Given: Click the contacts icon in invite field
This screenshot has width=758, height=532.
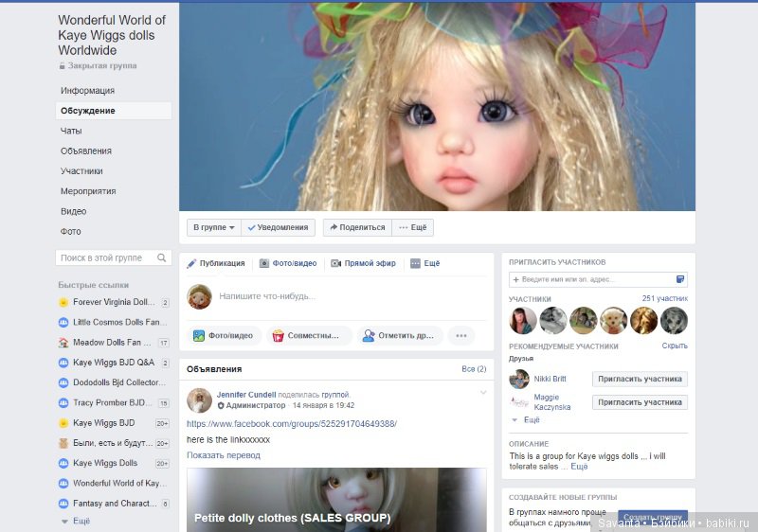Looking at the screenshot, I should [x=679, y=279].
